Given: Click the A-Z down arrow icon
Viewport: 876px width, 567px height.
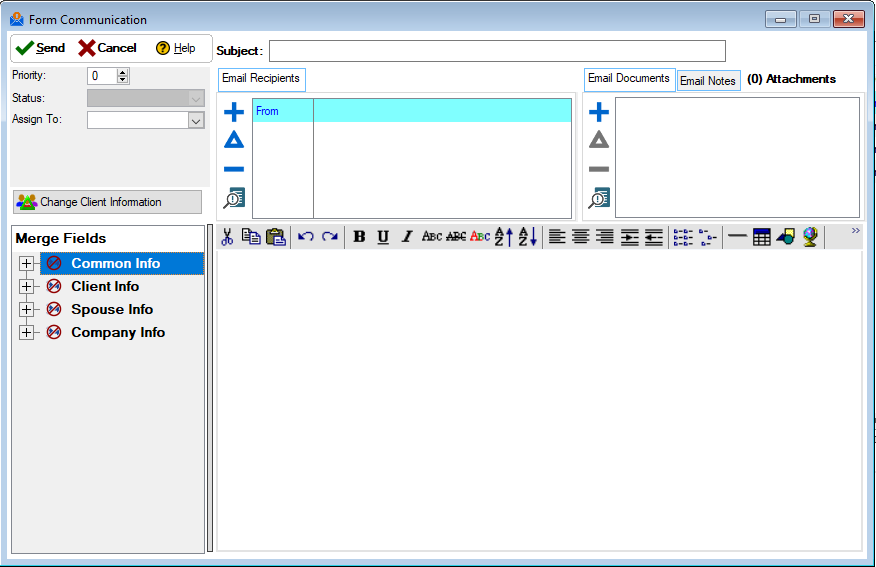Looking at the screenshot, I should [527, 237].
